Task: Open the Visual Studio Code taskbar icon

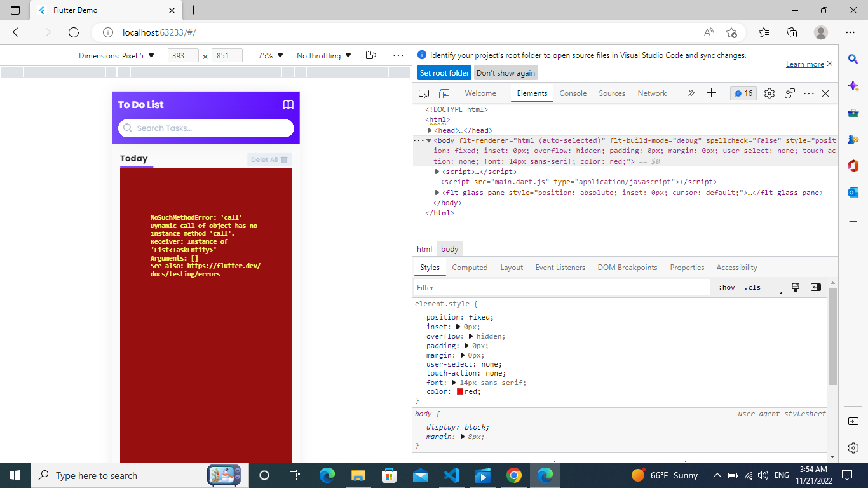Action: (452, 475)
